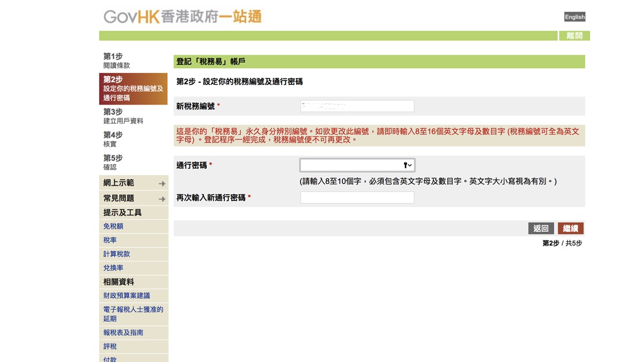The width and height of the screenshot is (644, 362).
Task: Click the password key icon in 通行密碼 field
Action: [407, 165]
